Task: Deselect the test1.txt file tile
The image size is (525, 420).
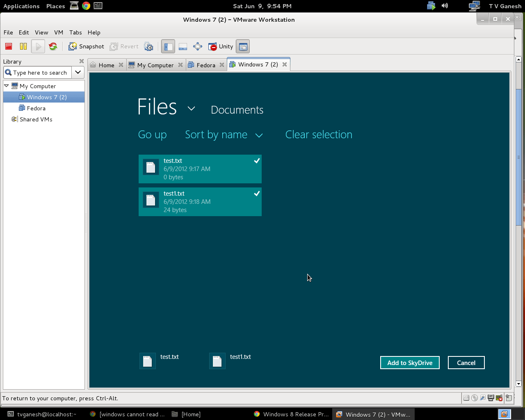Action: tap(200, 202)
